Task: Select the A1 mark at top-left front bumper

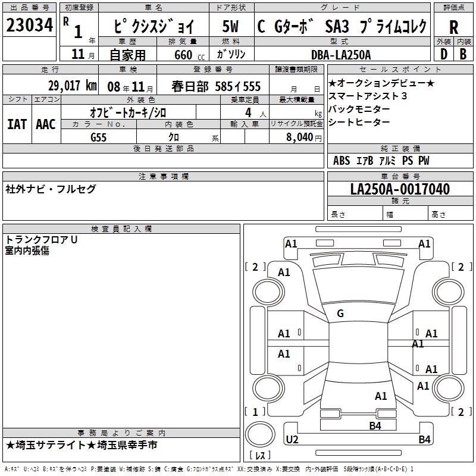Action: coord(291,243)
